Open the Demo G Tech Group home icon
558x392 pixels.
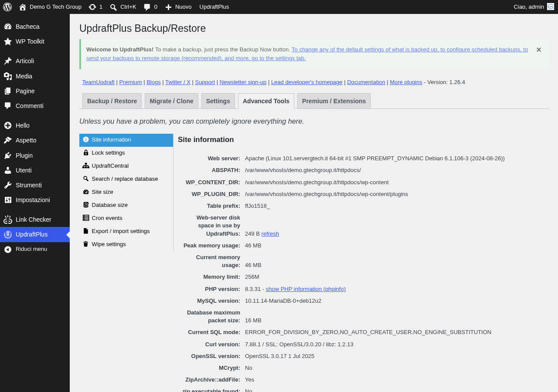click(23, 7)
